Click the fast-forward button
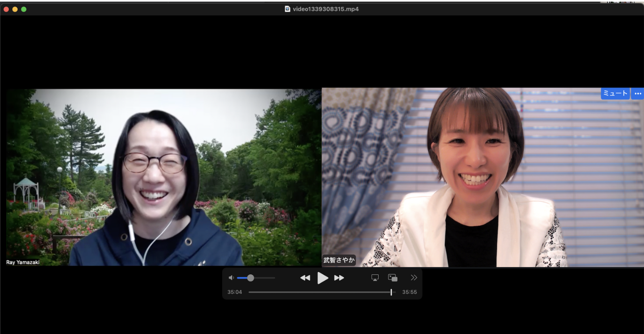Screen dimensions: 644x334 [339, 278]
